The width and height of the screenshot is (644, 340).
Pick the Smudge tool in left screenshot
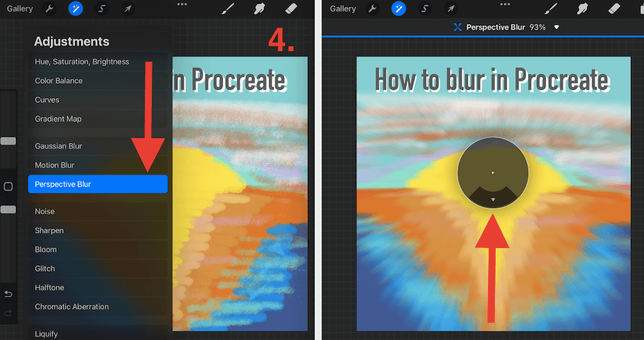(259, 8)
